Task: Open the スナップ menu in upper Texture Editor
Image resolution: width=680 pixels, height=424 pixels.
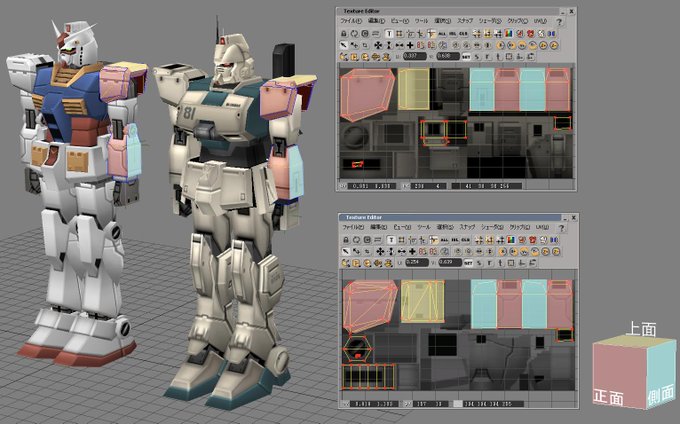Action: tap(465, 21)
